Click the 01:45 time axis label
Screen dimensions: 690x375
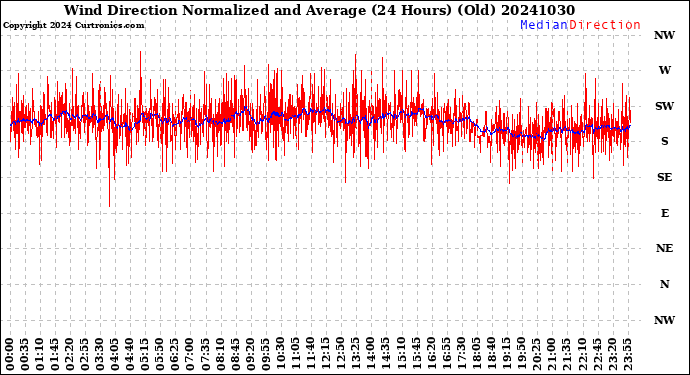pyautogui.click(x=55, y=355)
